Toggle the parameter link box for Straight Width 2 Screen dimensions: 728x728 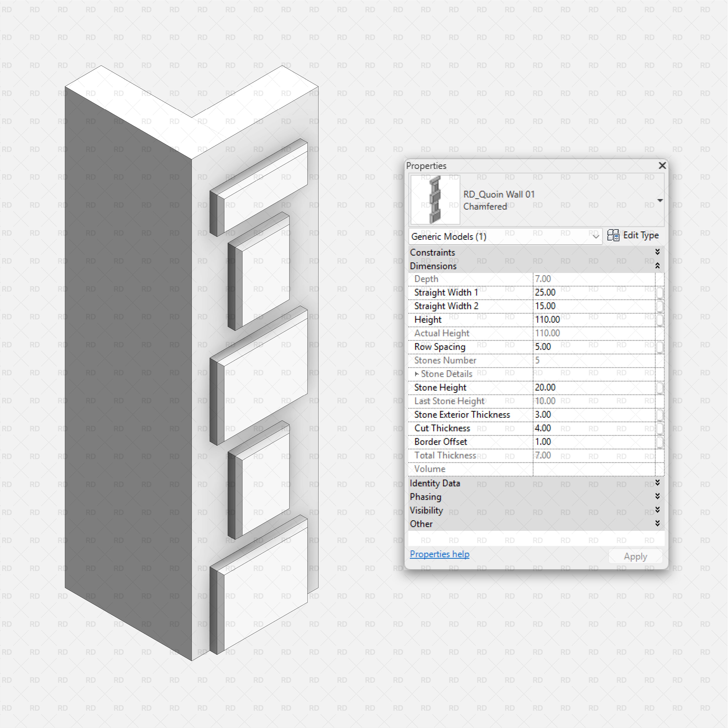click(660, 306)
